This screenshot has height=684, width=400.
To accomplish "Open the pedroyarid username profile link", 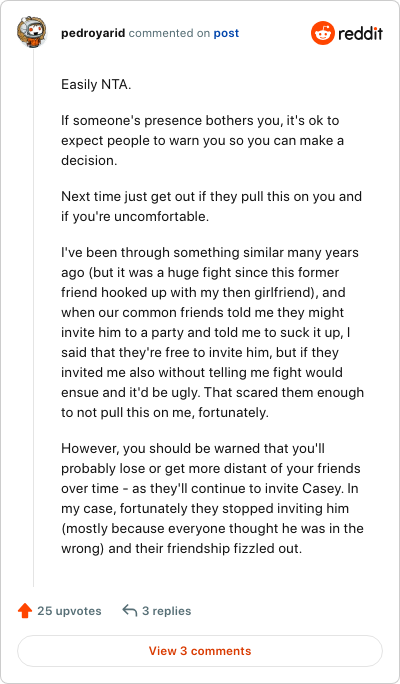I will click(x=93, y=33).
